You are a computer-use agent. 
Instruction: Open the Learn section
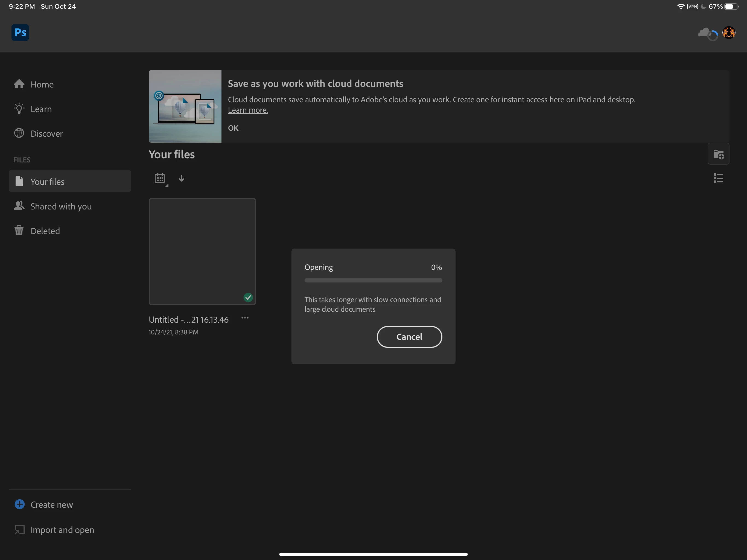click(x=41, y=109)
